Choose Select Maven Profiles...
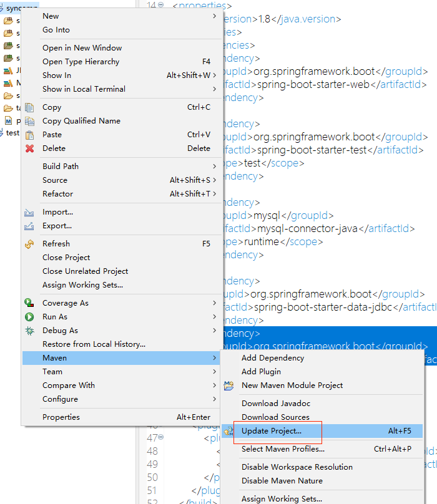This screenshot has height=504, width=437. pyautogui.click(x=322, y=449)
